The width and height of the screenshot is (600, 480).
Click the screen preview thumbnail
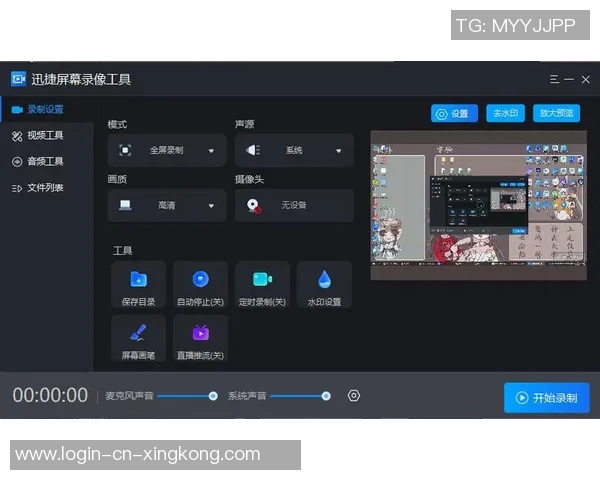click(478, 205)
